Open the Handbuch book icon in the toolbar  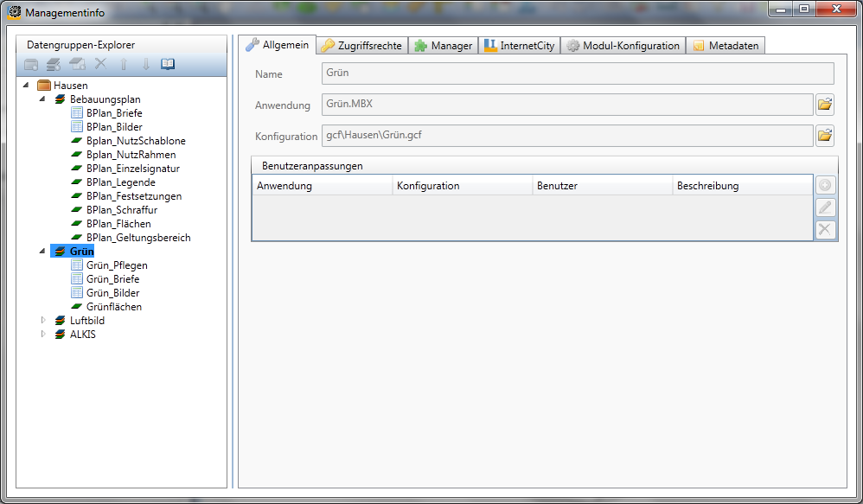[x=169, y=64]
